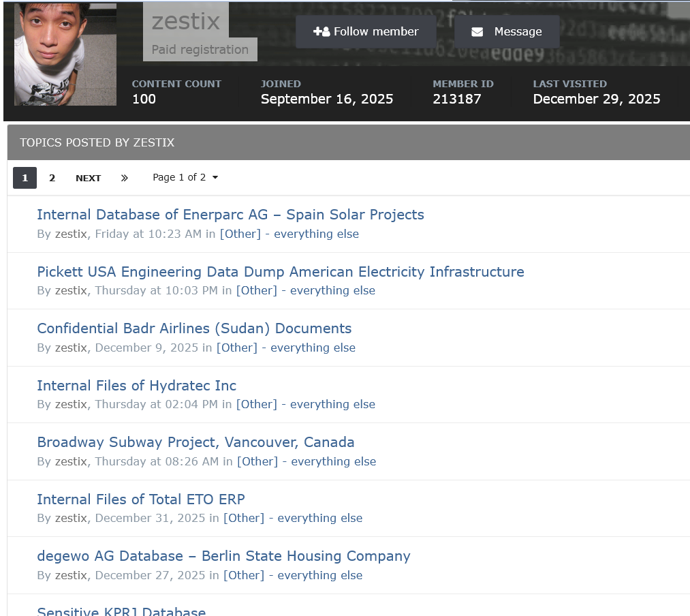Visit the everything else category under Enerparc topic

click(316, 234)
